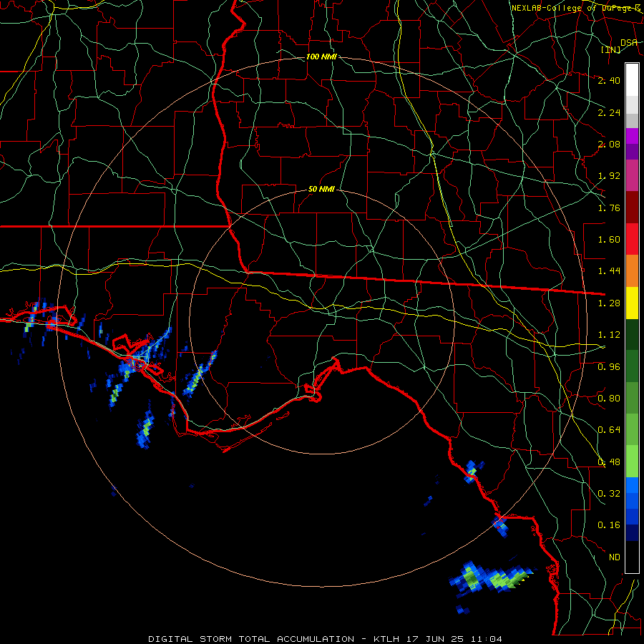Click the KTLH station identifier in caption
The height and width of the screenshot is (644, 644).
point(386,639)
